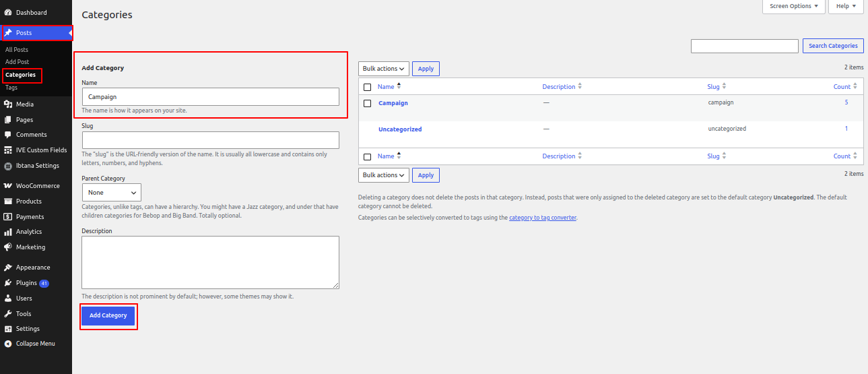Click the 'campaign' slug cell
This screenshot has height=374, width=868.
point(721,102)
